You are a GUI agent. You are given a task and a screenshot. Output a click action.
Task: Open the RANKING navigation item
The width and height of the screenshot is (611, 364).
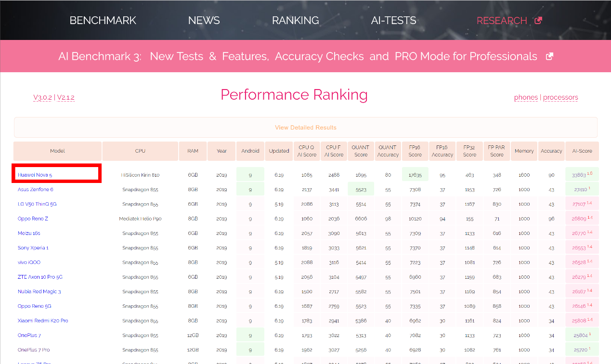point(295,21)
